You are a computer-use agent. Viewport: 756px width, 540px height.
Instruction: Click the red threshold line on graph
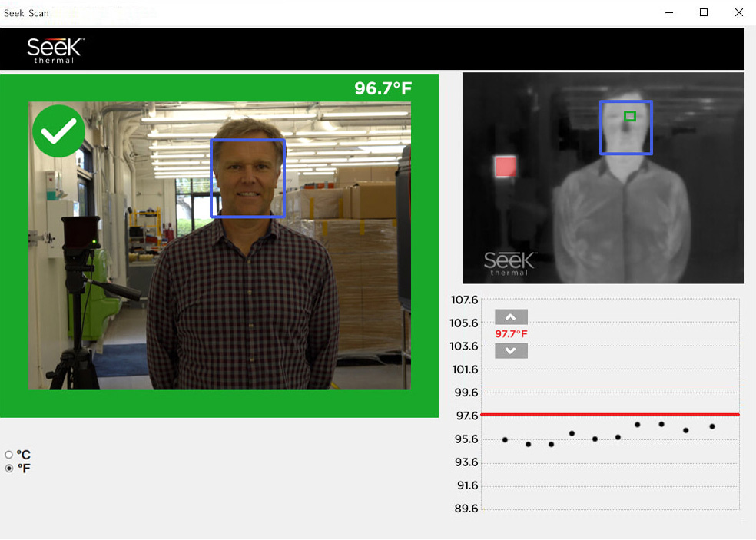click(610, 414)
